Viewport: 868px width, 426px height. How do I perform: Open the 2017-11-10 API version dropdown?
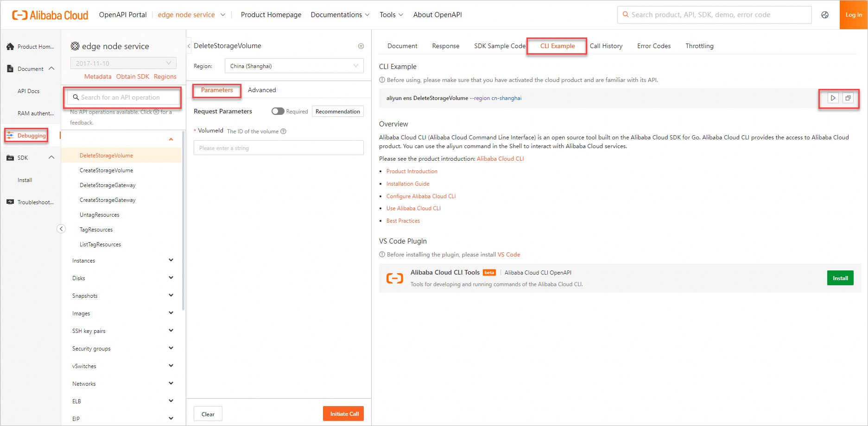(x=123, y=63)
